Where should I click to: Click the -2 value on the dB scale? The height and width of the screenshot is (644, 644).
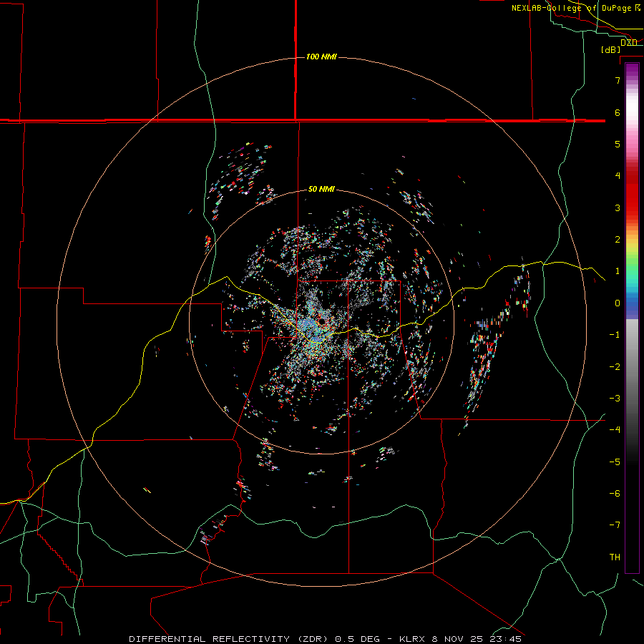point(615,367)
